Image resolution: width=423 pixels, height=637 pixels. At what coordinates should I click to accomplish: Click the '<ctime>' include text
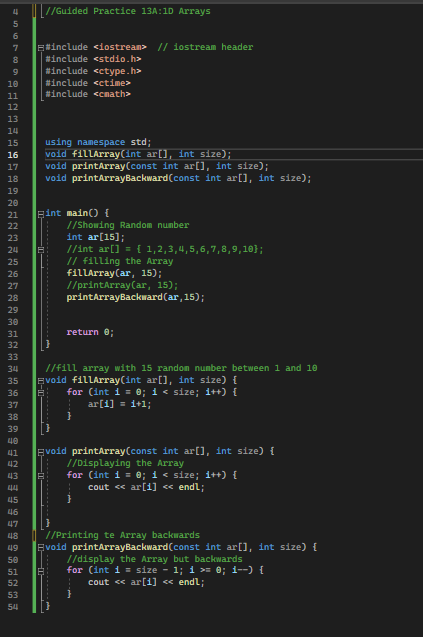click(112, 83)
